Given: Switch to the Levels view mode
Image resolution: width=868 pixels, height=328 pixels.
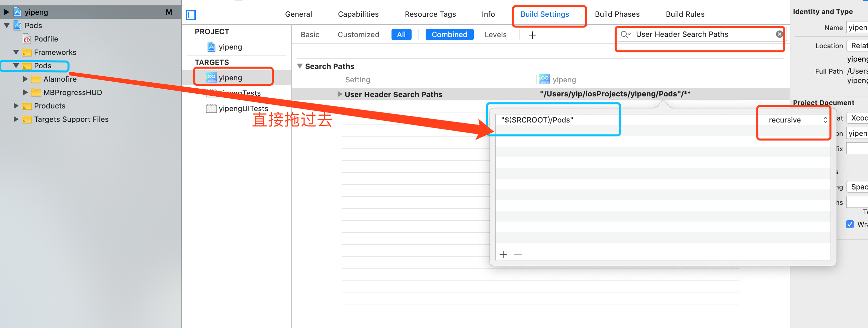Looking at the screenshot, I should coord(496,35).
